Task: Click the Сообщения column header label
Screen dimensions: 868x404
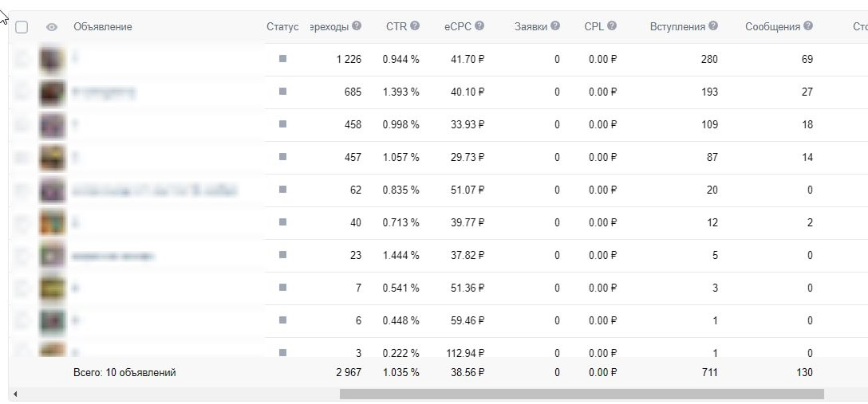Action: (773, 26)
